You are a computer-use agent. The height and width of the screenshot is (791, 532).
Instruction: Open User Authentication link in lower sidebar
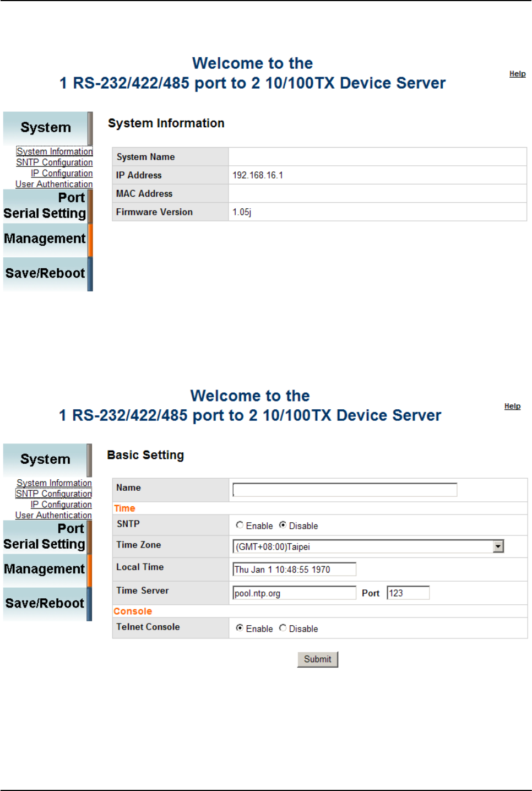pyautogui.click(x=53, y=515)
